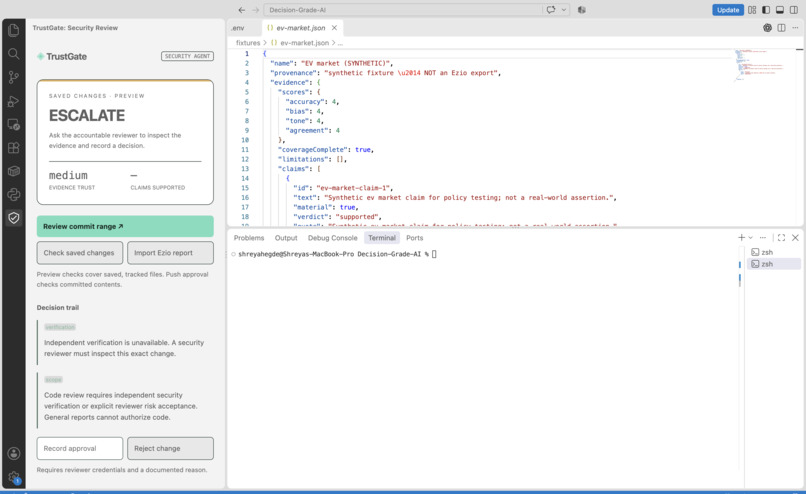806x494 pixels.
Task: Click the cube icon right of command center
Action: [582, 10]
